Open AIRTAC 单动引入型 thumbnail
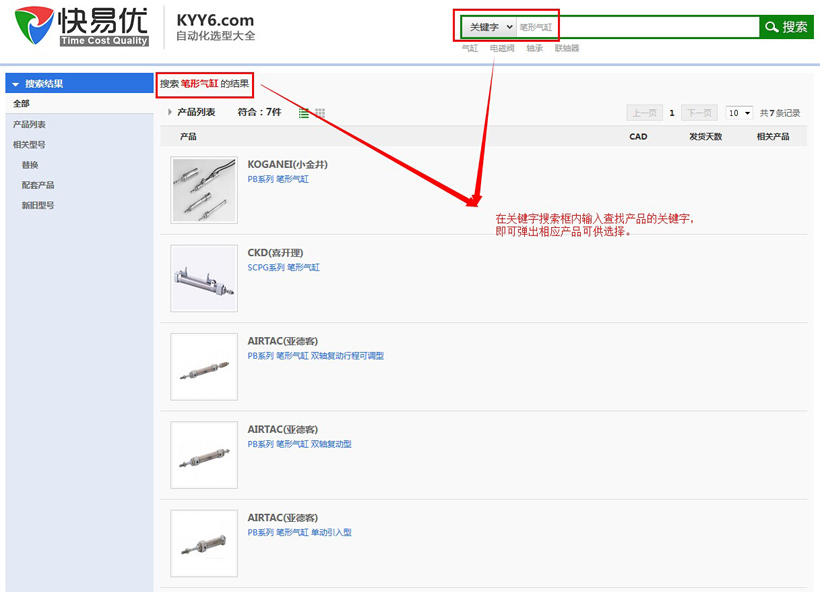The width and height of the screenshot is (820, 592). tap(204, 543)
